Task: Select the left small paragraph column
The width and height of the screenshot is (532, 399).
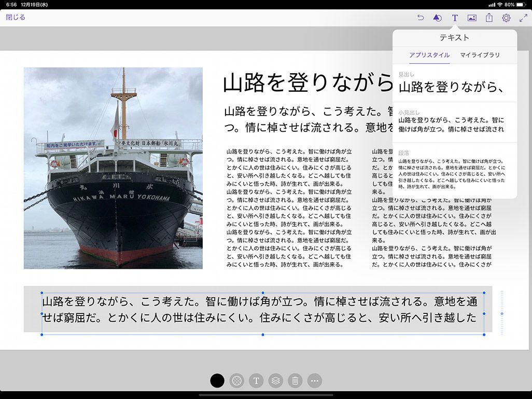Action: (x=289, y=208)
